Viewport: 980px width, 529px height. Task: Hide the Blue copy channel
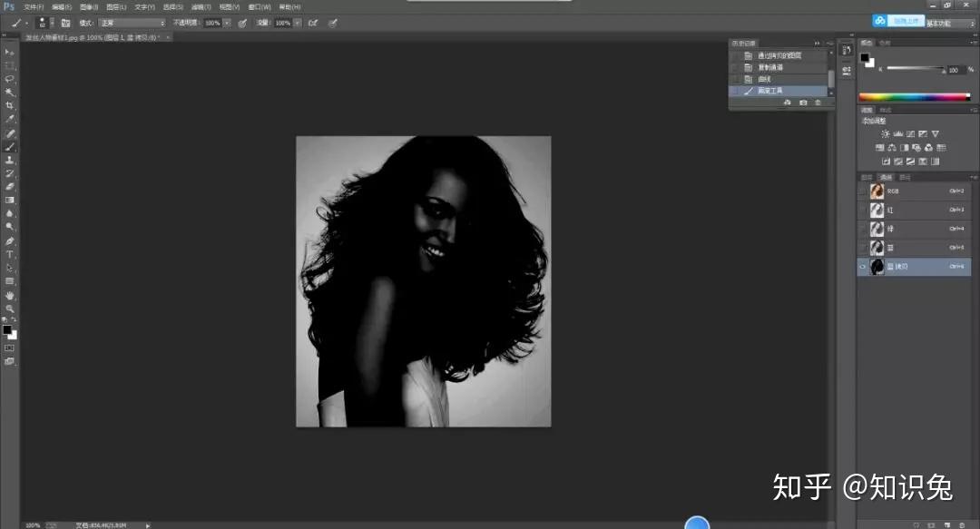coord(863,267)
